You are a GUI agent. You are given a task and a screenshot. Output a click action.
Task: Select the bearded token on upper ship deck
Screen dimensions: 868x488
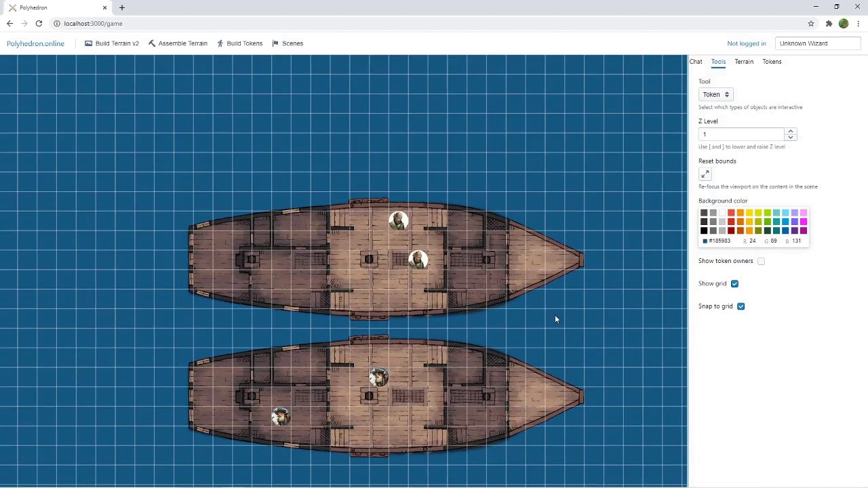click(x=418, y=260)
